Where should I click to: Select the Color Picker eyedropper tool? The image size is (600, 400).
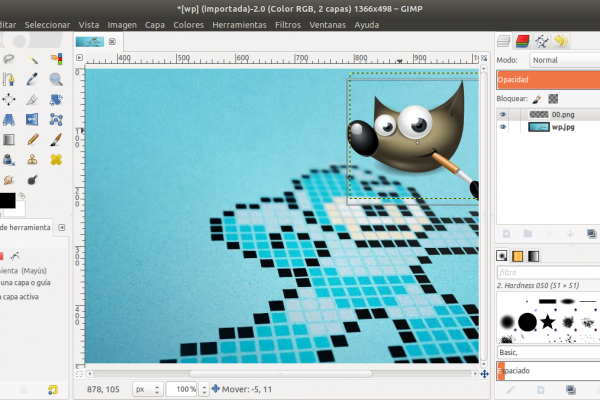[33, 79]
